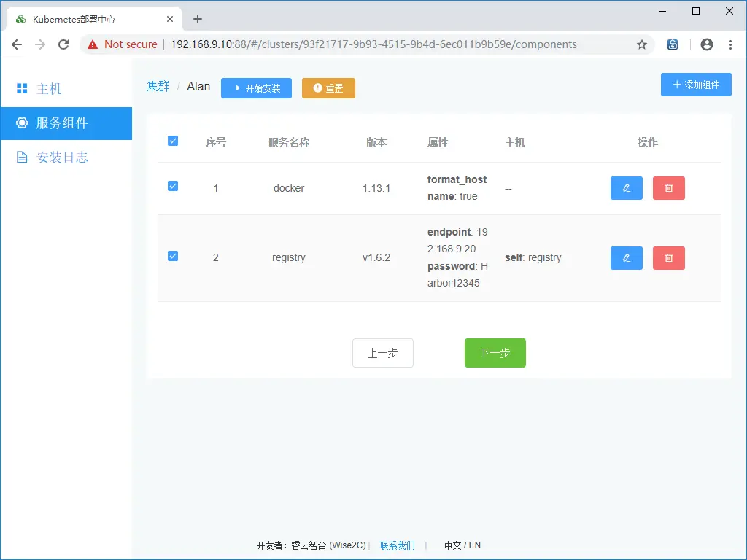Click the 添加组件 button
This screenshot has height=560, width=747.
(x=696, y=85)
